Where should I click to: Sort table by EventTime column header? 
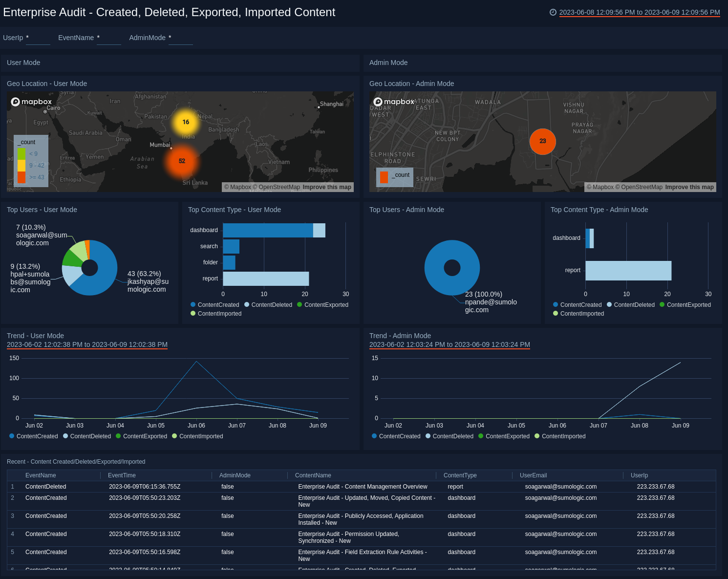click(x=122, y=475)
